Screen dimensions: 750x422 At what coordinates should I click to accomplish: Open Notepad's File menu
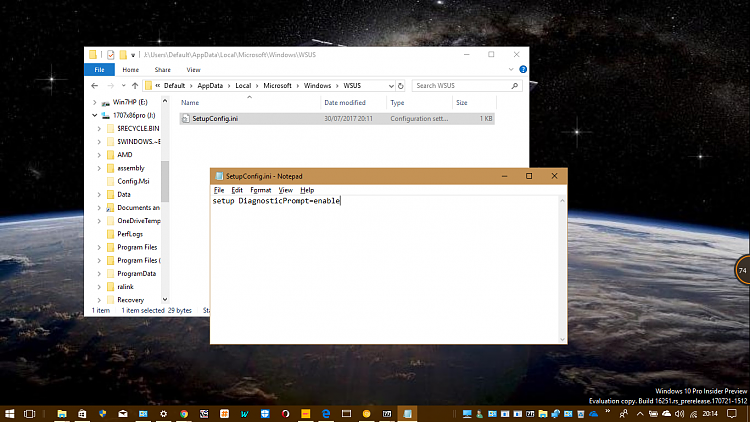click(x=219, y=190)
